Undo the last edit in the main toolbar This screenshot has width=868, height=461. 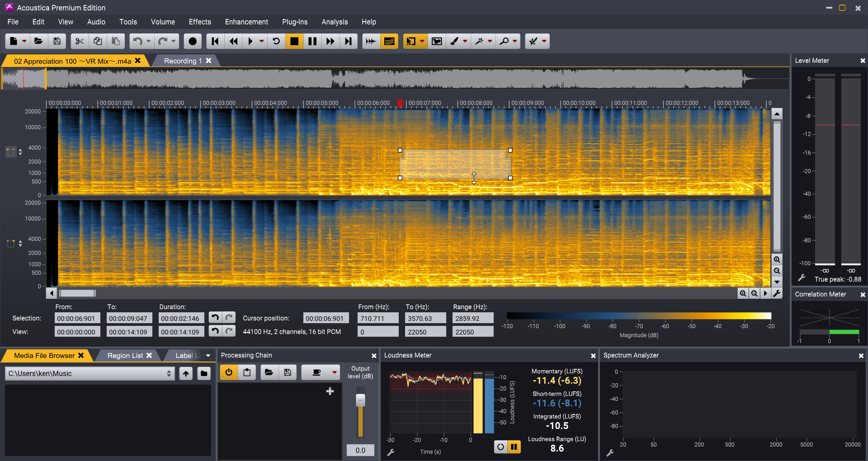coord(137,41)
